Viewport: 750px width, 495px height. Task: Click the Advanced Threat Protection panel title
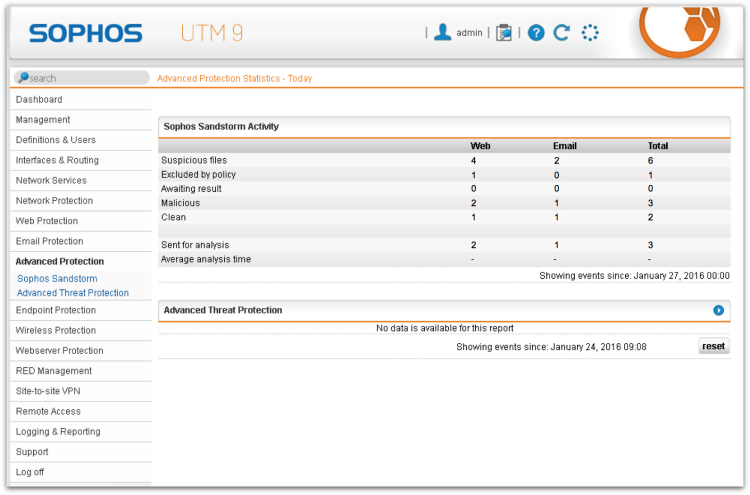[x=223, y=310]
